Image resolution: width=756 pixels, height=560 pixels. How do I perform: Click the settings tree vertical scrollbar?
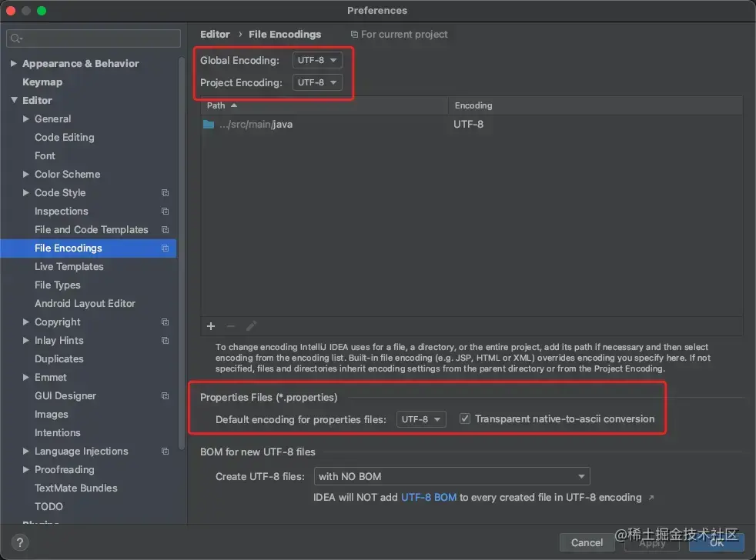point(182,254)
